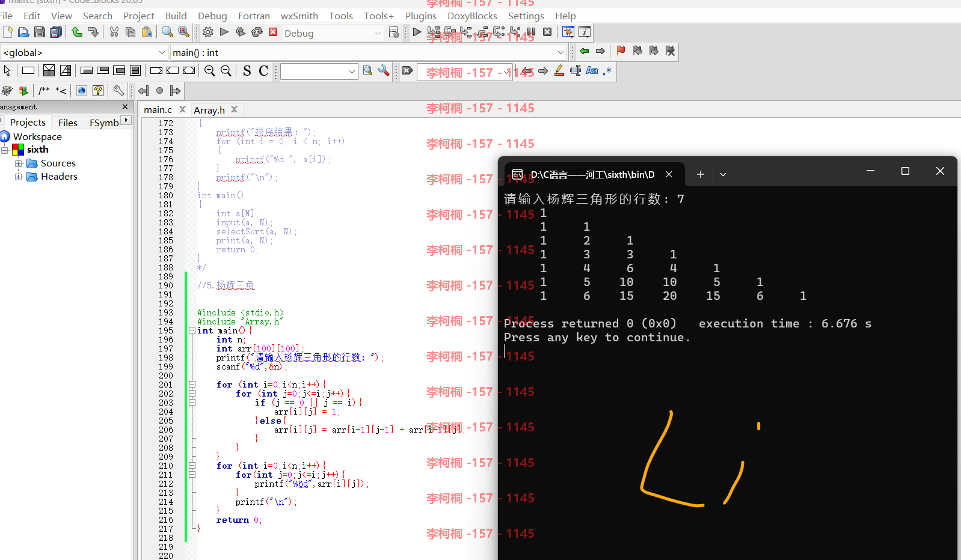This screenshot has width=961, height=560.
Task: Undo last edit with the green arrow
Action: [x=77, y=32]
